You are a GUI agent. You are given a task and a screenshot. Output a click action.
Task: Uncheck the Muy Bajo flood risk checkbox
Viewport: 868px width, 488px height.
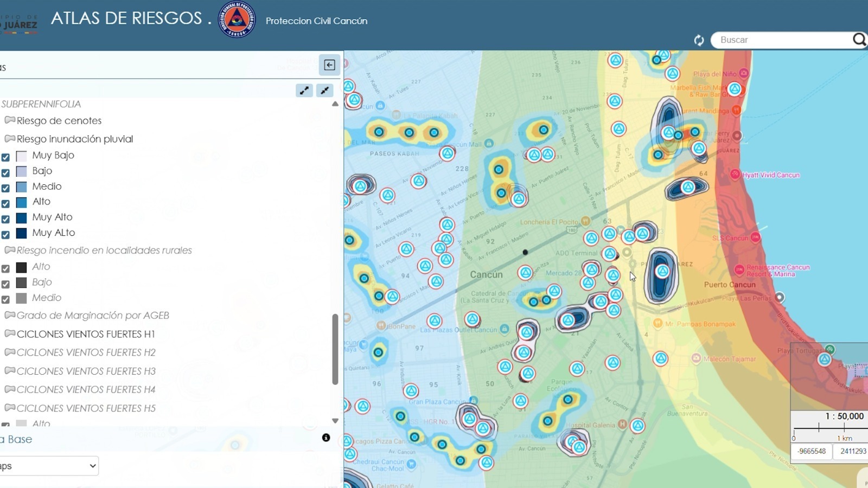pos(5,157)
